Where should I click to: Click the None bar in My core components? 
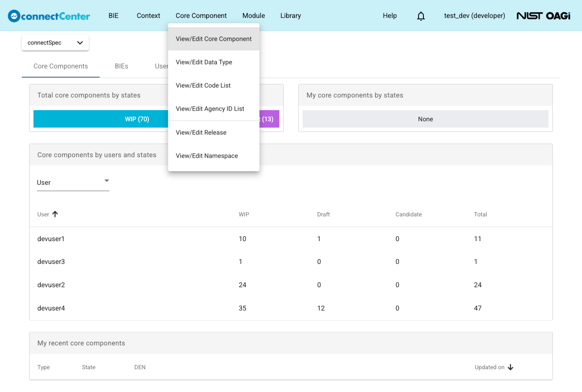click(425, 119)
